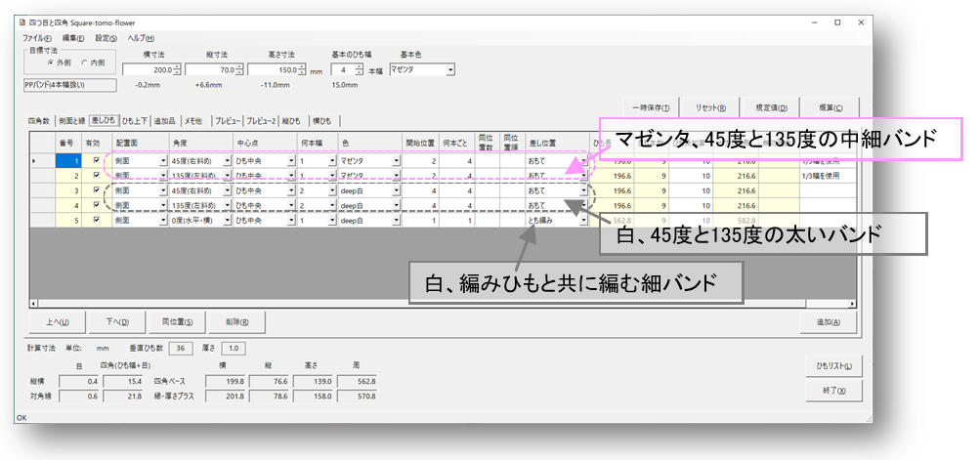Image resolution: width=980 pixels, height=460 pixels.
Task: Open the ヘルプ menu
Action: tap(142, 38)
